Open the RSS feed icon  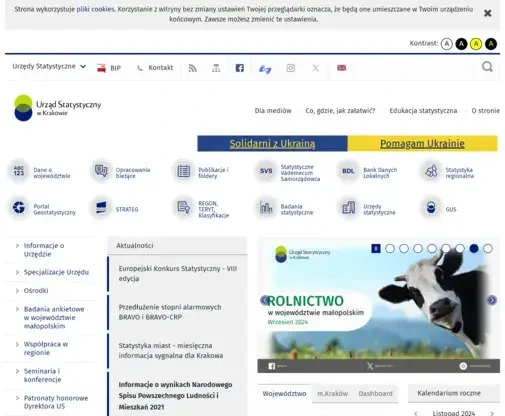pos(193,68)
